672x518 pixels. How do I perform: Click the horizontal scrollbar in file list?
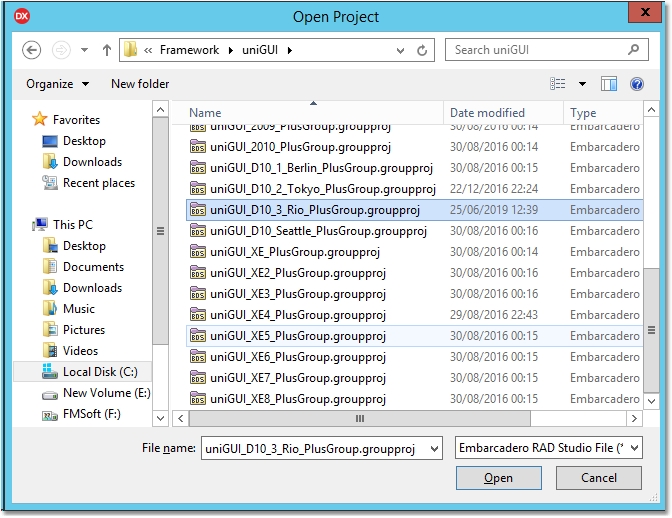360,419
